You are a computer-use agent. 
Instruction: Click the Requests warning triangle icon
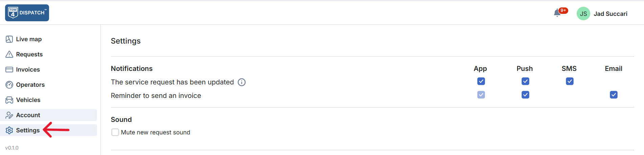click(9, 54)
